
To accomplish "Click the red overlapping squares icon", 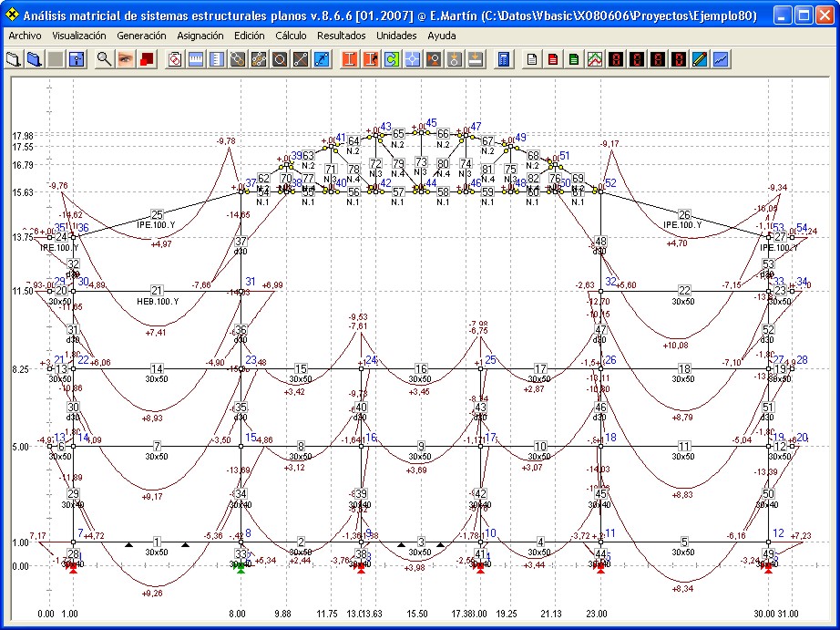I will [x=145, y=60].
